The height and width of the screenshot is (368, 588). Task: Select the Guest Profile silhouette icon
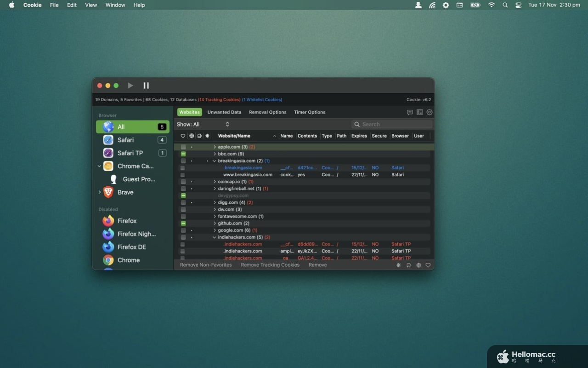113,179
